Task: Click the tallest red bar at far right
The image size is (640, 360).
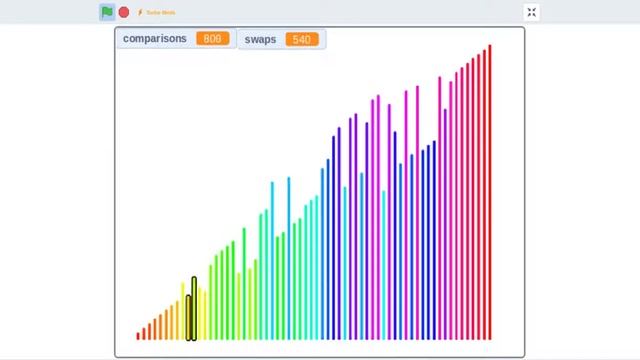Action: coord(490,192)
